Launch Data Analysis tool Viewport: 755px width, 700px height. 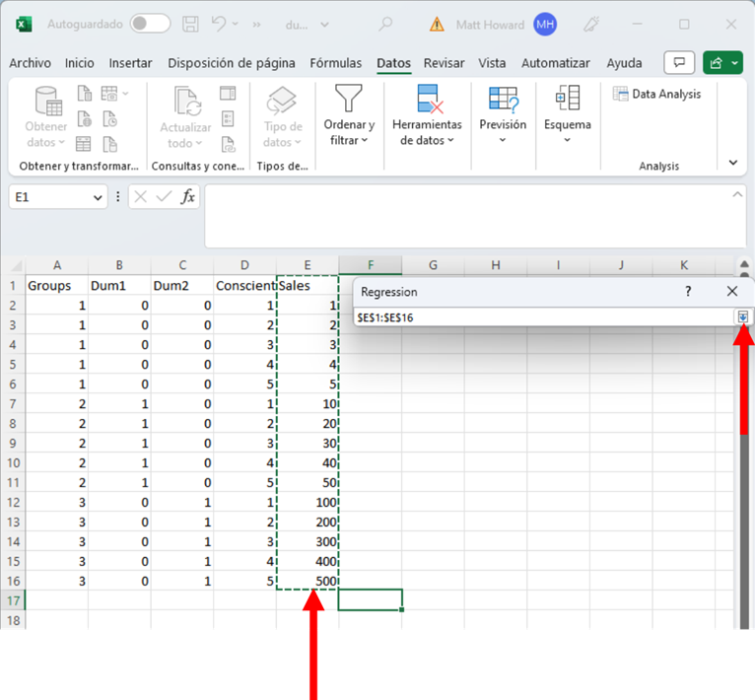(x=656, y=95)
